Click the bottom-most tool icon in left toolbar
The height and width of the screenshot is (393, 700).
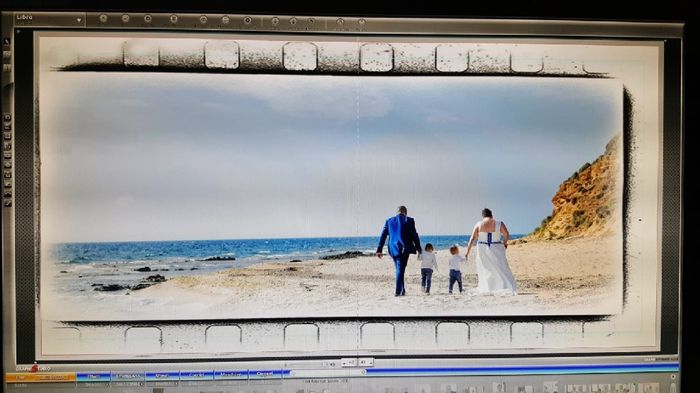(8, 203)
